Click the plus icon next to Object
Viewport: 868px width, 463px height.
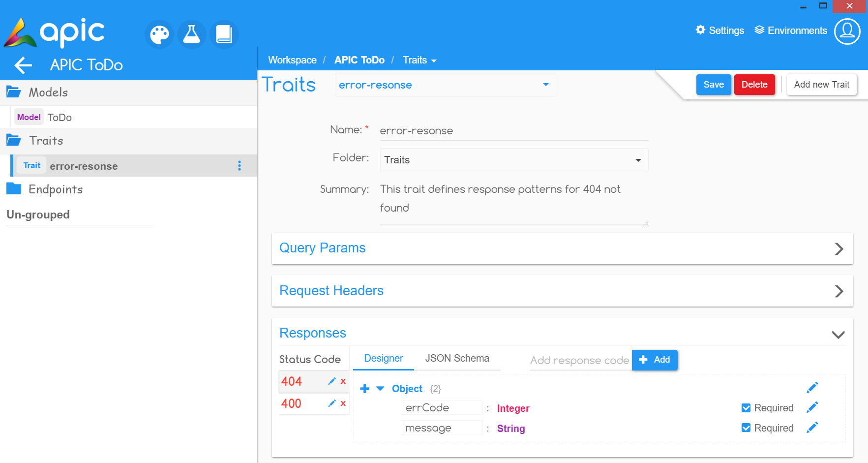364,389
